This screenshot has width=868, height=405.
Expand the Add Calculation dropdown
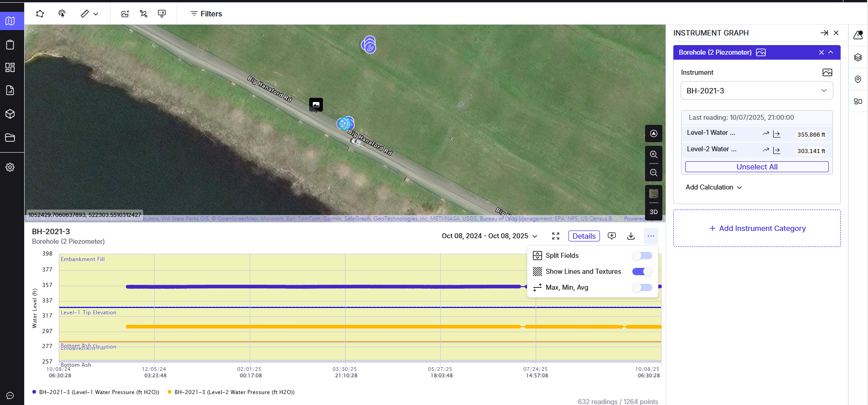pyautogui.click(x=713, y=187)
